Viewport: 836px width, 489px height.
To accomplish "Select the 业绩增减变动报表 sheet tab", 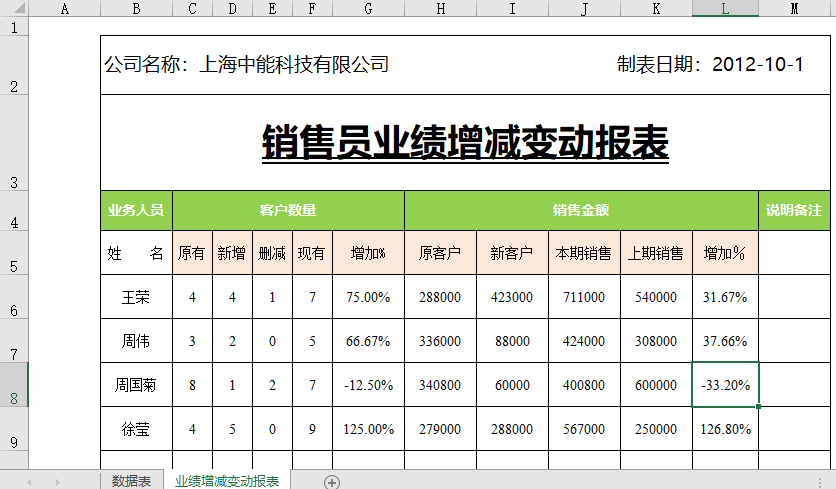I will (227, 481).
